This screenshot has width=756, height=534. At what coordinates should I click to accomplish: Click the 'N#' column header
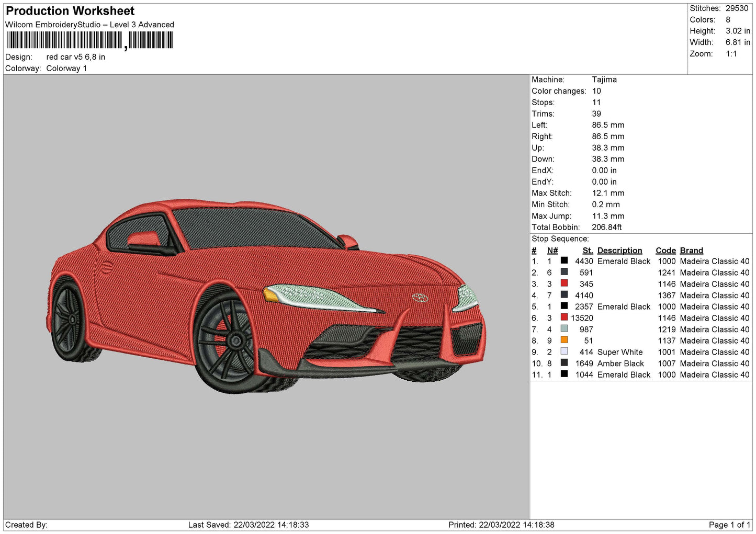pos(552,251)
